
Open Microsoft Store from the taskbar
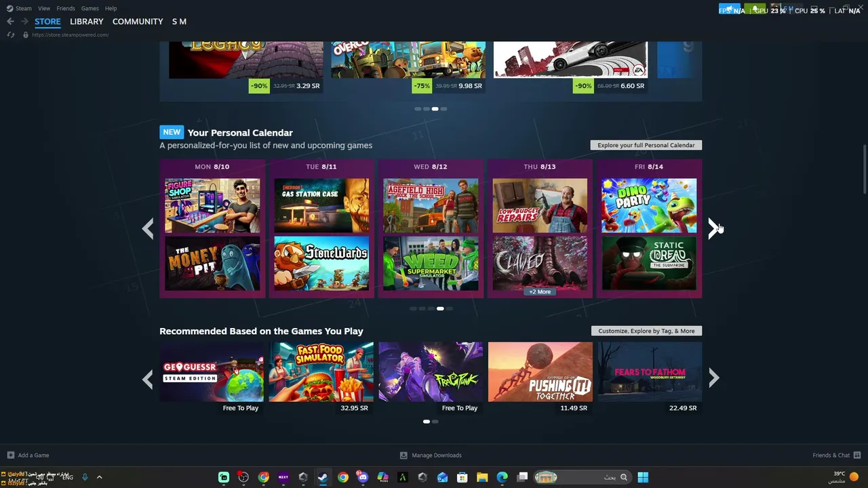point(462,477)
